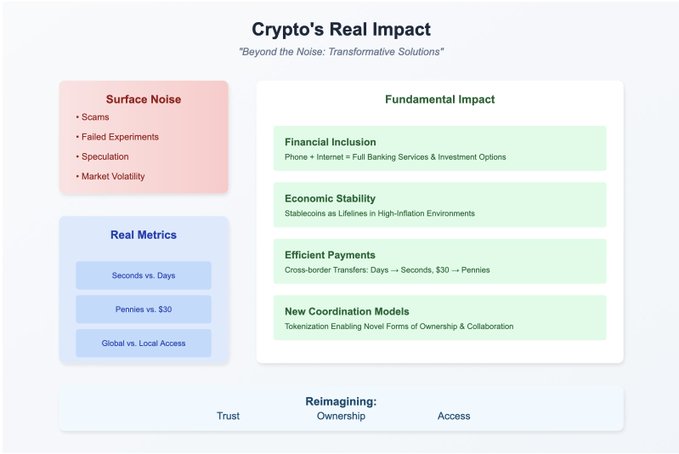Select the Economic Stability card
Screen dimensions: 679x454
(440, 205)
